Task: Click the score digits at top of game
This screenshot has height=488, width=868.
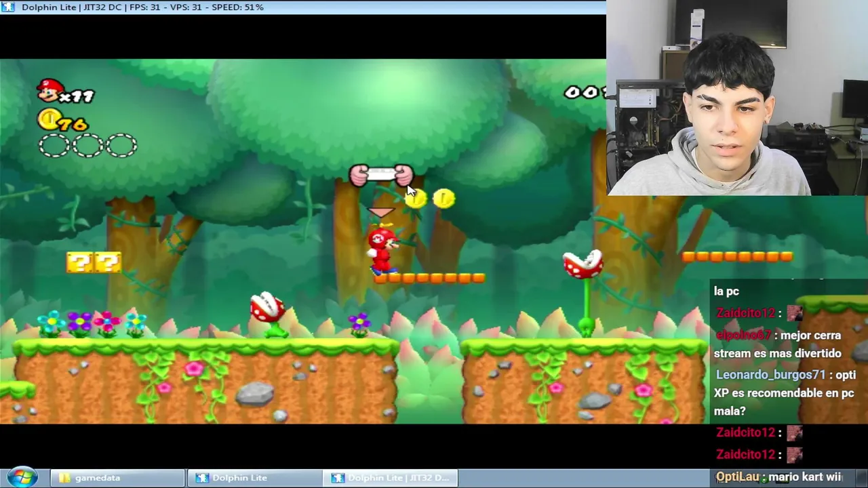Action: click(x=585, y=92)
